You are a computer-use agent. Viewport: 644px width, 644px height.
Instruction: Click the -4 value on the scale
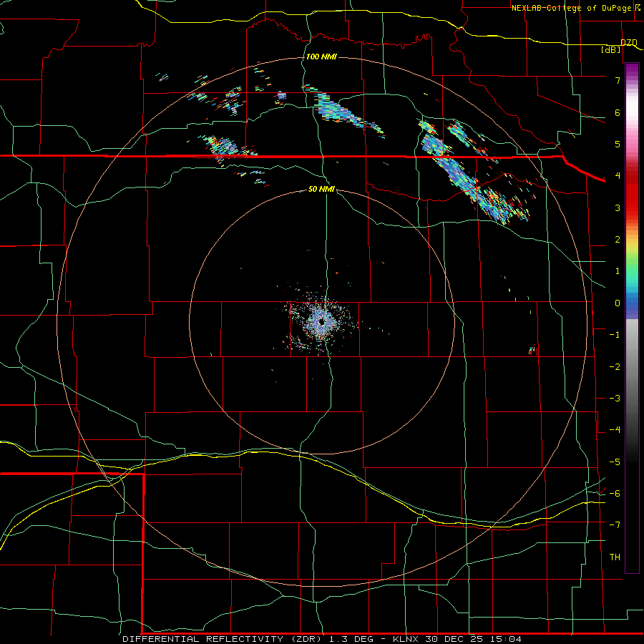point(615,430)
